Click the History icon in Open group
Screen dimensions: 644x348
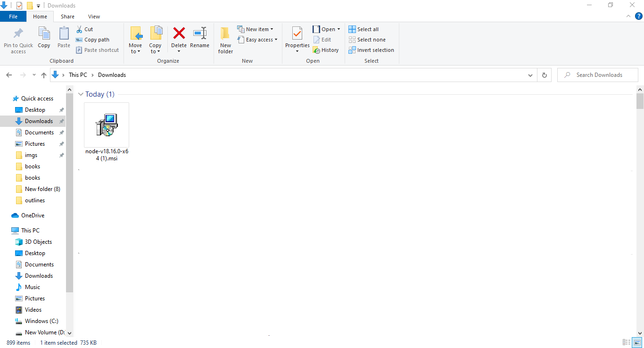coord(317,50)
